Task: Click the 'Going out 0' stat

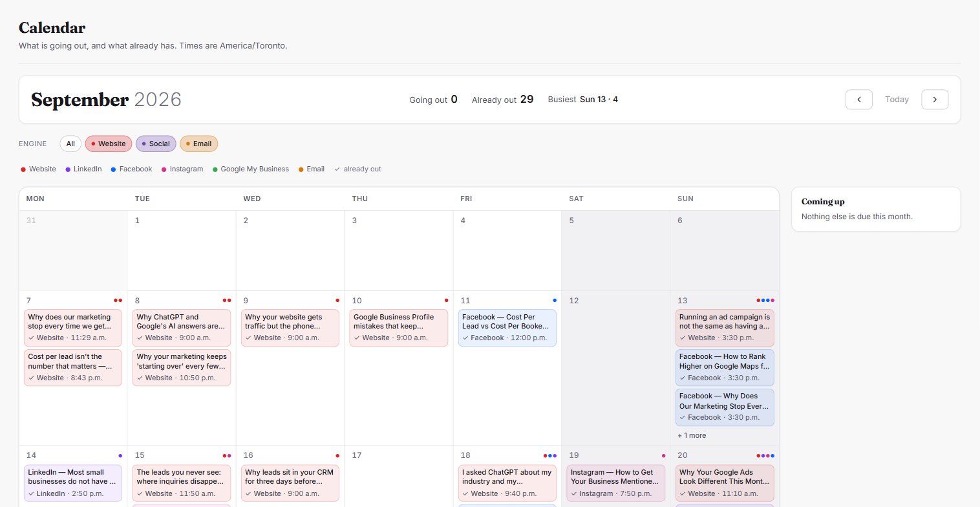Action: click(x=433, y=100)
